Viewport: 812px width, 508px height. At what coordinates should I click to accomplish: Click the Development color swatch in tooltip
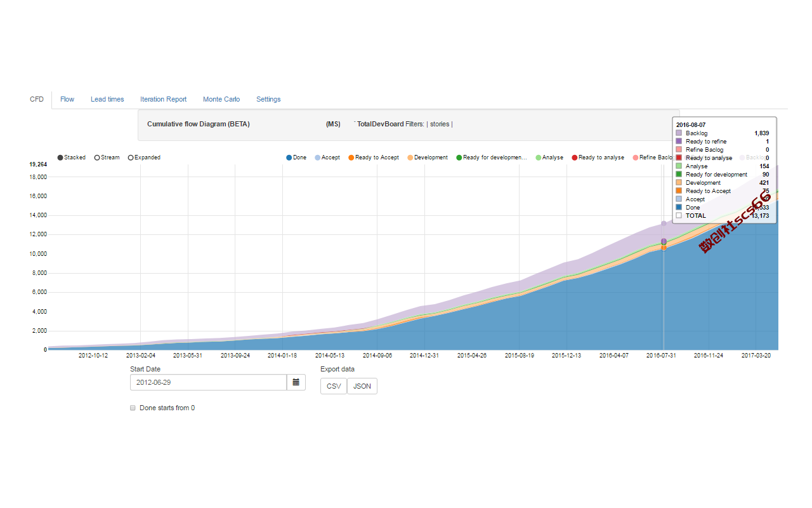pyautogui.click(x=679, y=183)
